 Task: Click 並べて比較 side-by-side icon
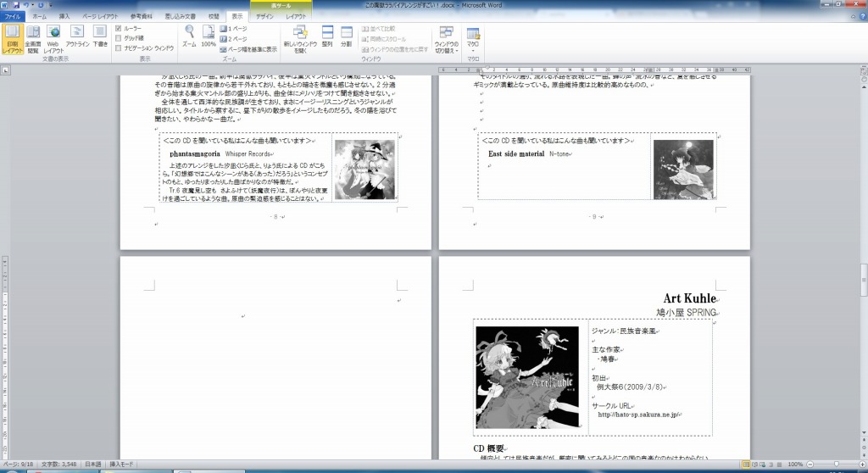[365, 29]
